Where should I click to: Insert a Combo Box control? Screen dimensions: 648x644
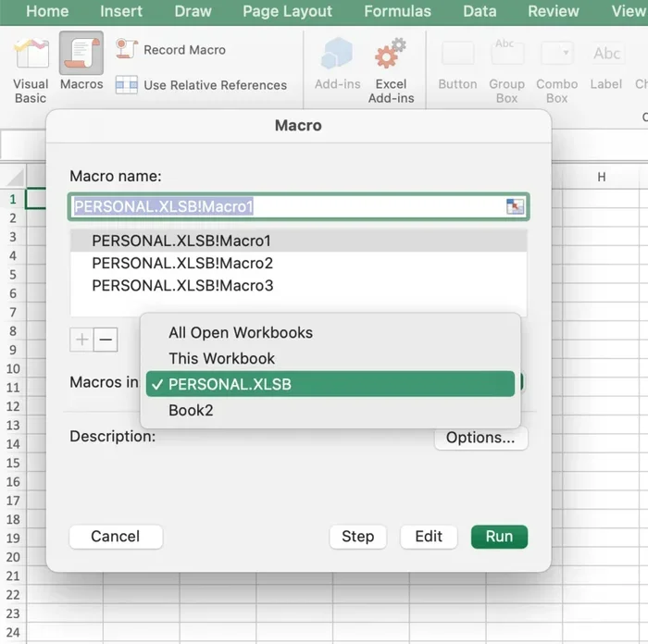[x=556, y=71]
